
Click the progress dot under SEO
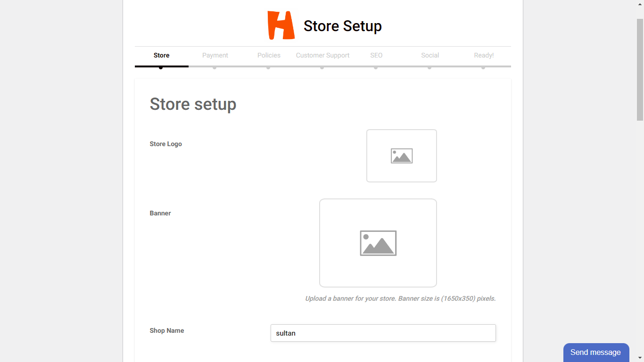[x=376, y=67]
